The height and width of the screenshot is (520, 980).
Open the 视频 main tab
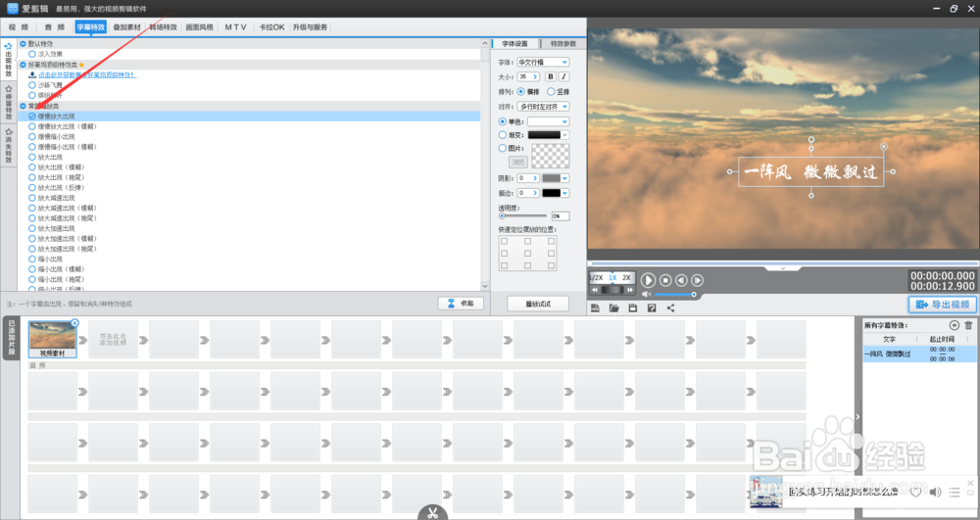pyautogui.click(x=19, y=27)
